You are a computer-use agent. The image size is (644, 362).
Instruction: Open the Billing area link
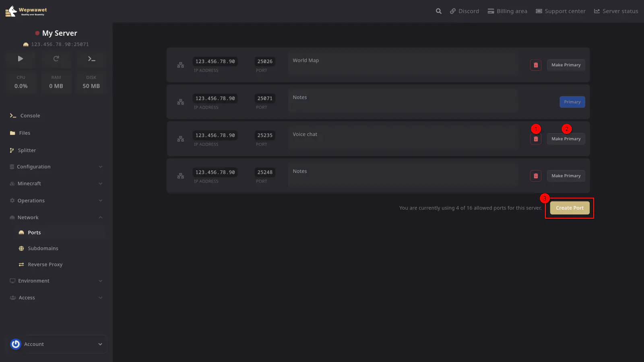tap(507, 11)
